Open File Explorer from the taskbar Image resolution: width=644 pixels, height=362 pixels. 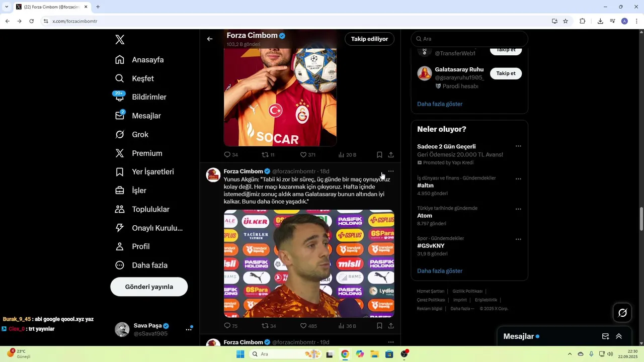tap(374, 354)
